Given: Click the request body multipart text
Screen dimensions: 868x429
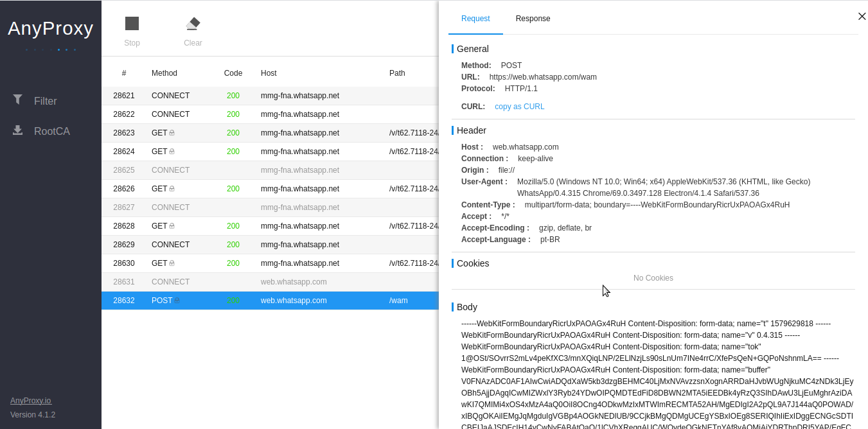Looking at the screenshot, I should (x=657, y=374).
